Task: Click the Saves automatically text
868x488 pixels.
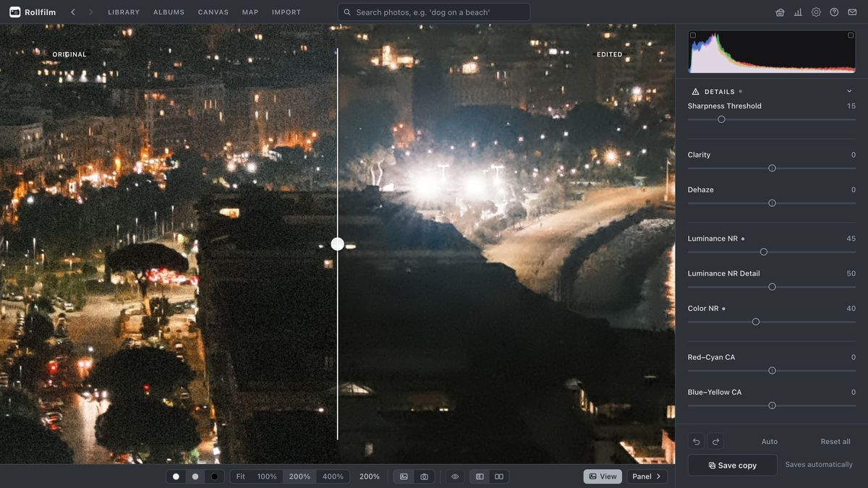Action: [x=819, y=465]
